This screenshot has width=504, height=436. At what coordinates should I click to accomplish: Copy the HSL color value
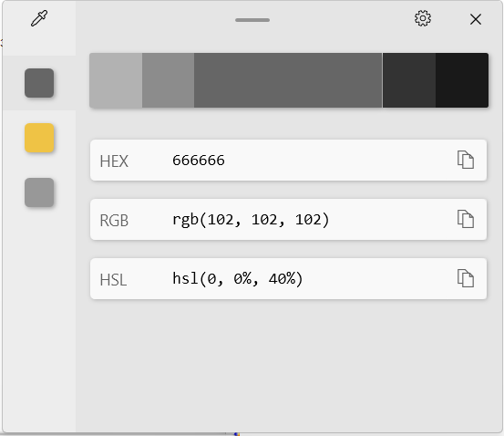(x=466, y=278)
